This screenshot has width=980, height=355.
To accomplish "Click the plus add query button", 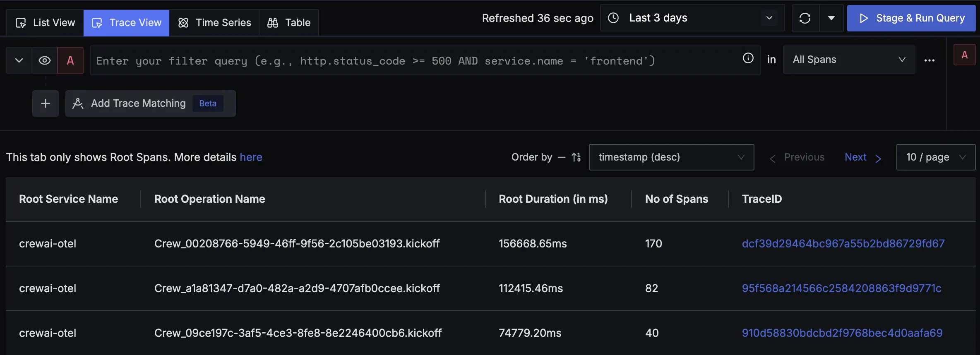I will coord(46,103).
